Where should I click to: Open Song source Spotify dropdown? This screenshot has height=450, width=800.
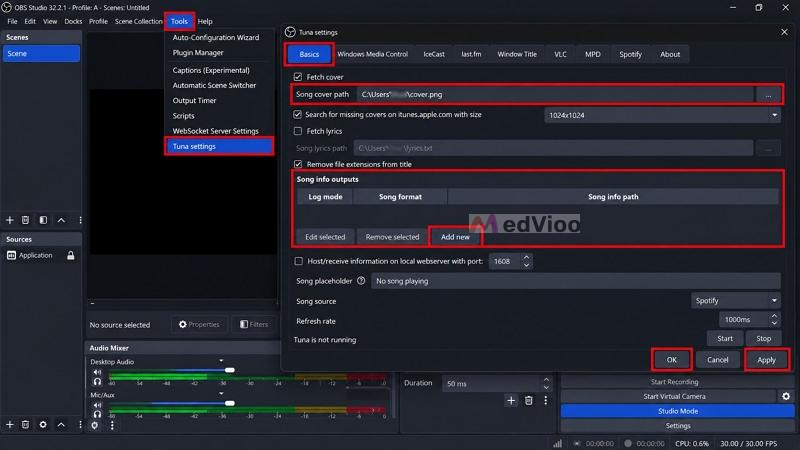tap(736, 301)
